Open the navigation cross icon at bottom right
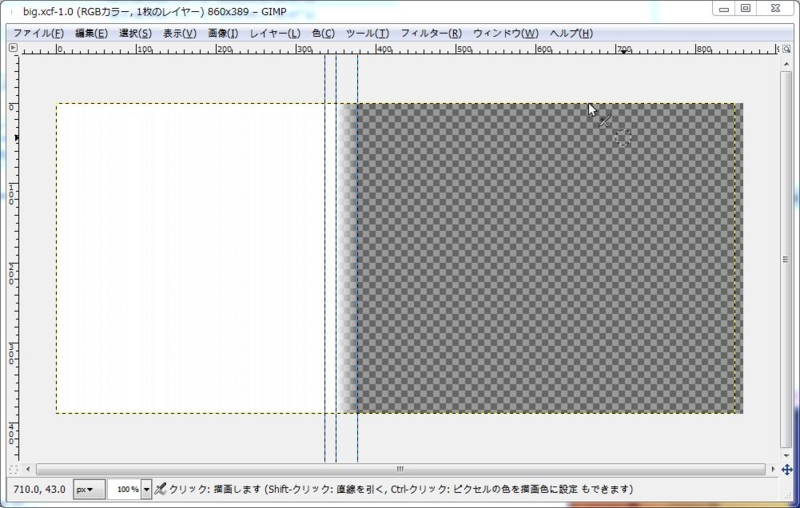The width and height of the screenshot is (800, 508). [786, 469]
